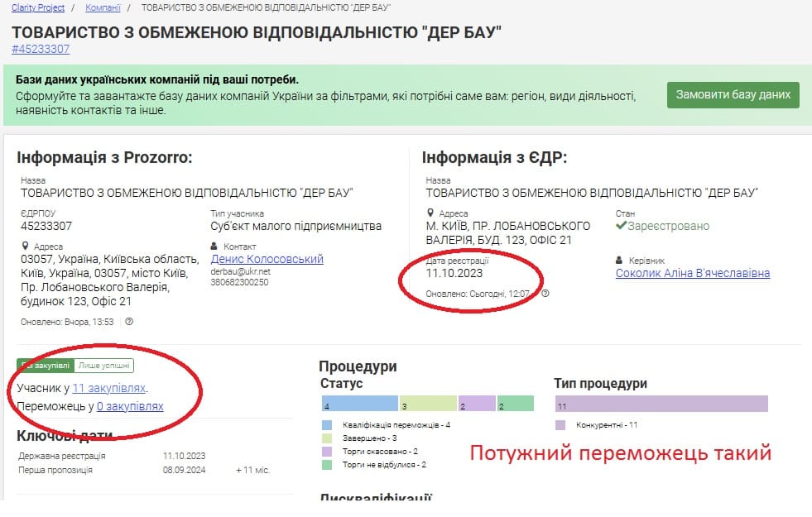Click the person icon next to Керівник
This screenshot has width=812, height=517.
coord(620,261)
